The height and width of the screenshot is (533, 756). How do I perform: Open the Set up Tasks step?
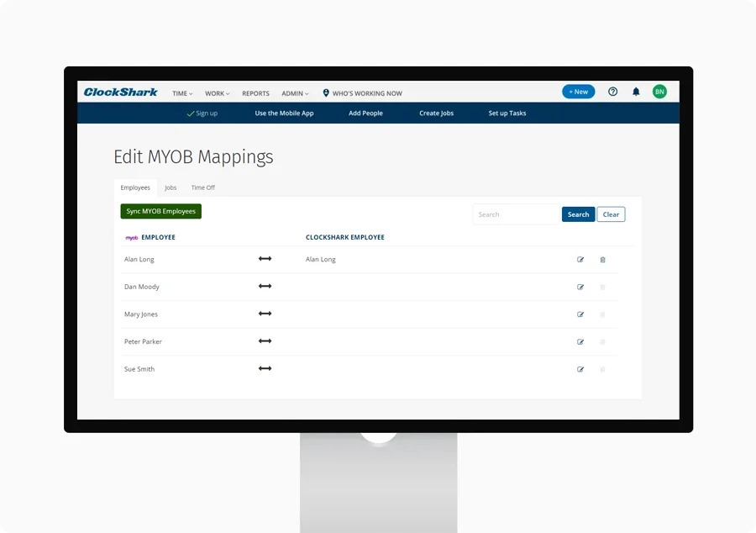(x=507, y=113)
